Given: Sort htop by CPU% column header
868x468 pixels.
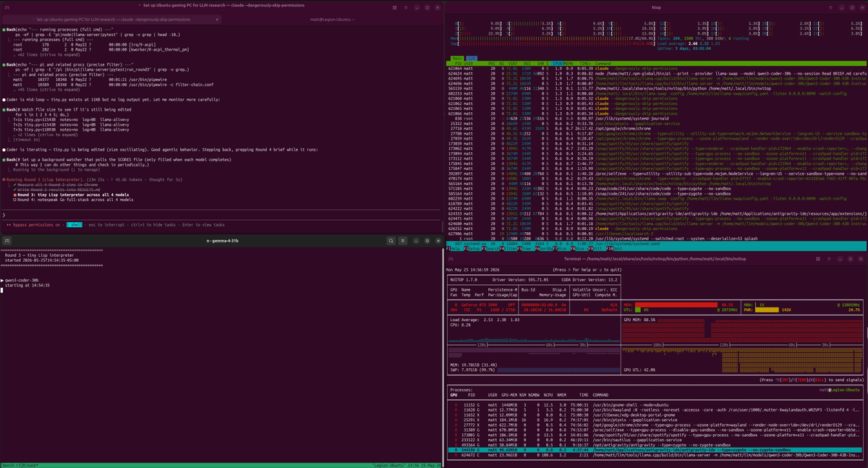Looking at the screenshot, I should (556, 63).
